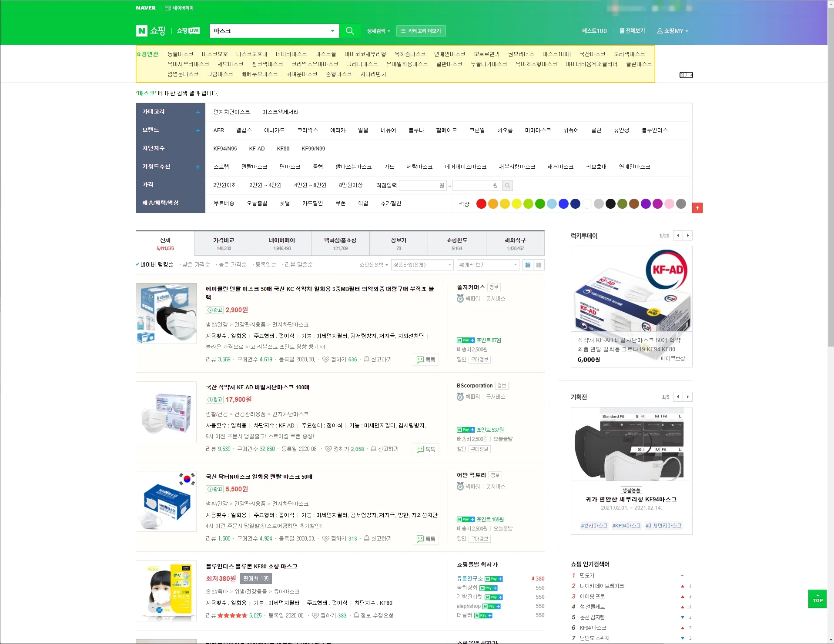Screen dimensions: 834x644
Task: Show previous 기획전 banner
Action: tap(678, 397)
